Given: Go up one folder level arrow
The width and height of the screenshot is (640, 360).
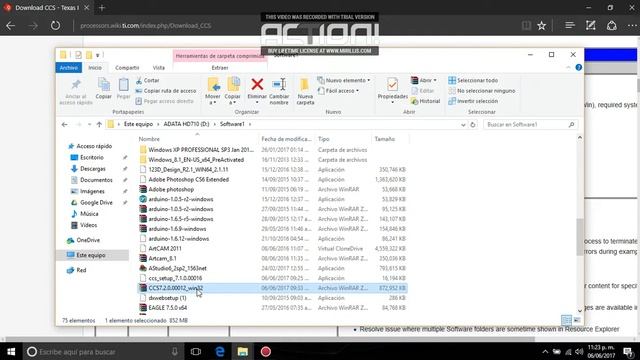Looking at the screenshot, I should click(99, 124).
